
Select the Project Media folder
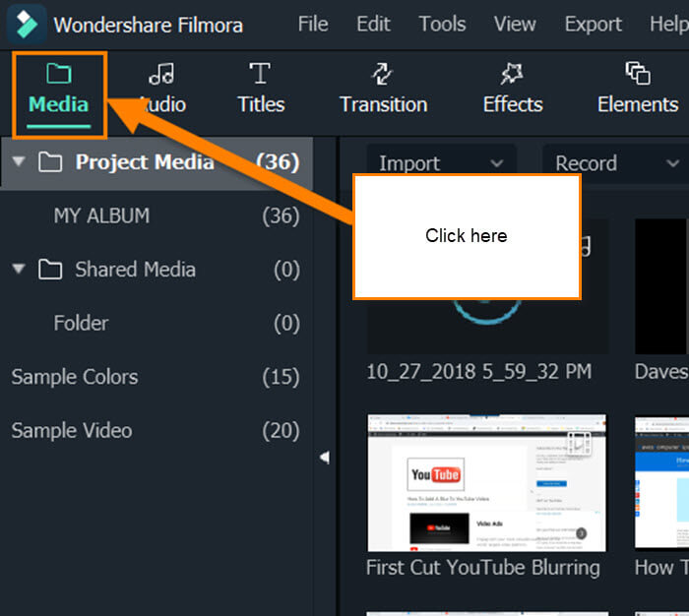157,162
